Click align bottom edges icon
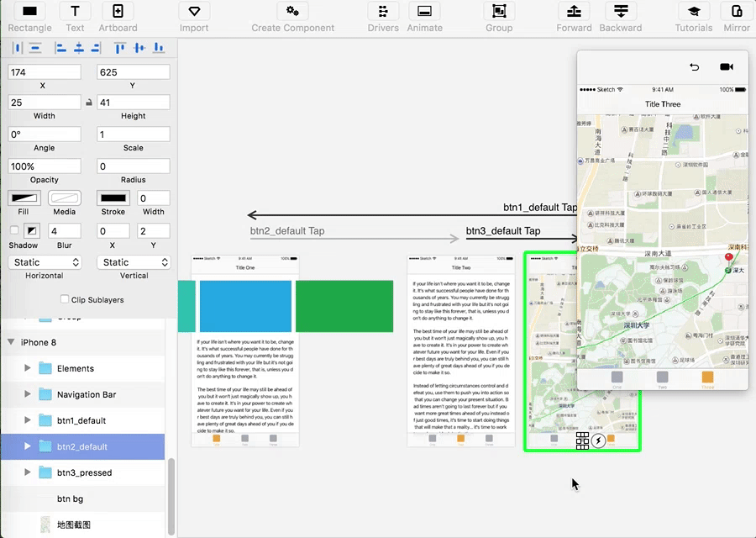The image size is (756, 538). click(158, 48)
